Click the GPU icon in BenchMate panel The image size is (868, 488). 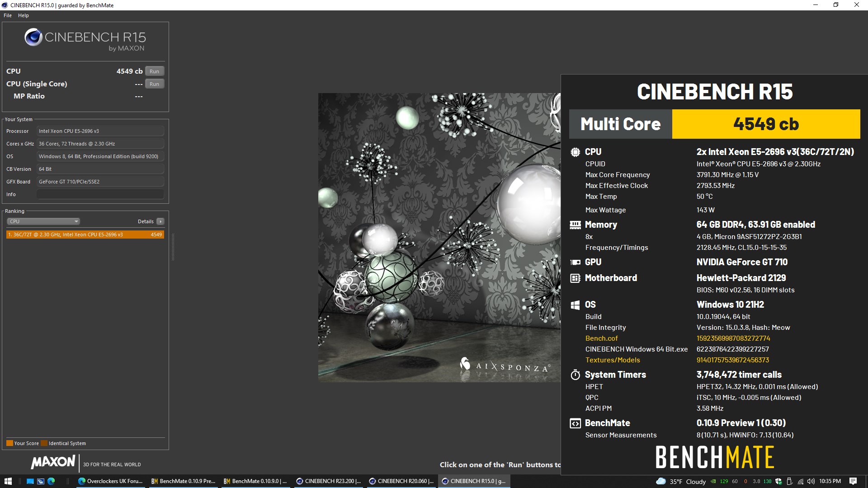click(x=575, y=262)
